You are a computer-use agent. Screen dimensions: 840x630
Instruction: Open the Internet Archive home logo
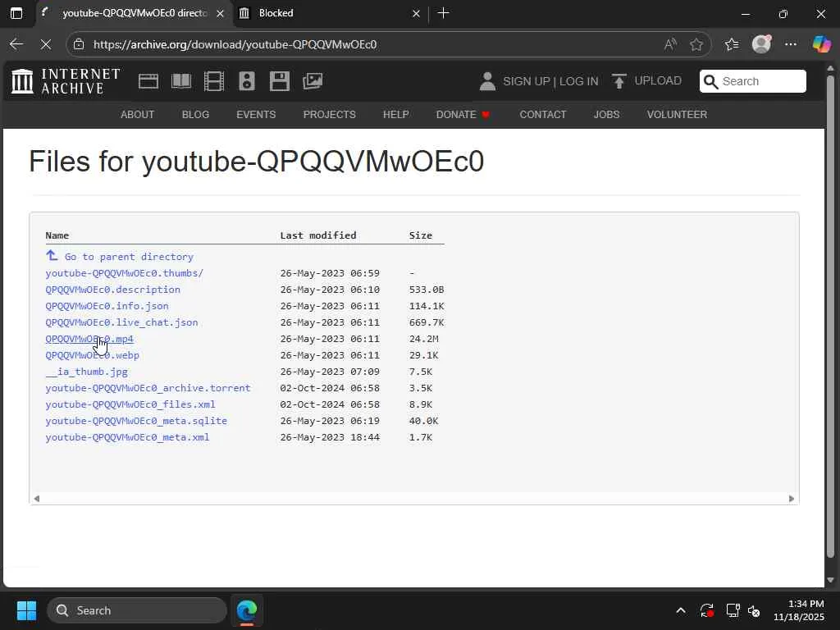click(66, 81)
